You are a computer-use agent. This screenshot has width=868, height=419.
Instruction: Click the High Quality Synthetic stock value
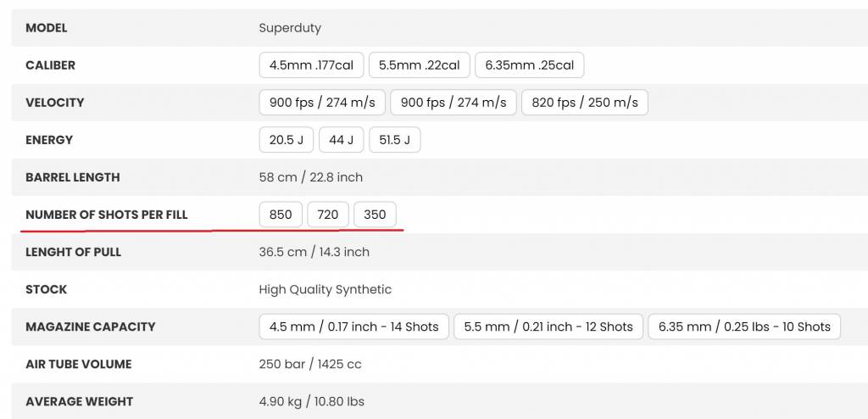325,289
